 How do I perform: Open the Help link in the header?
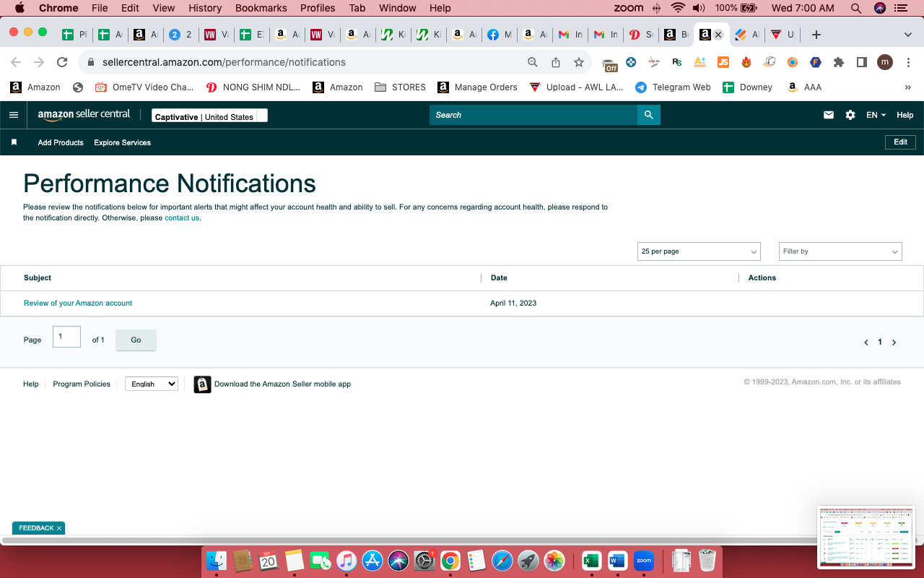[x=905, y=115]
